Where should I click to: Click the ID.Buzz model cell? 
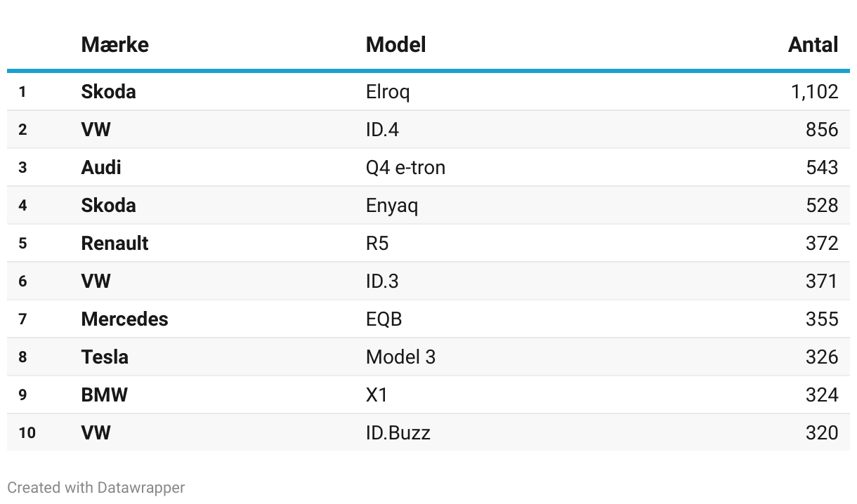[x=398, y=433]
